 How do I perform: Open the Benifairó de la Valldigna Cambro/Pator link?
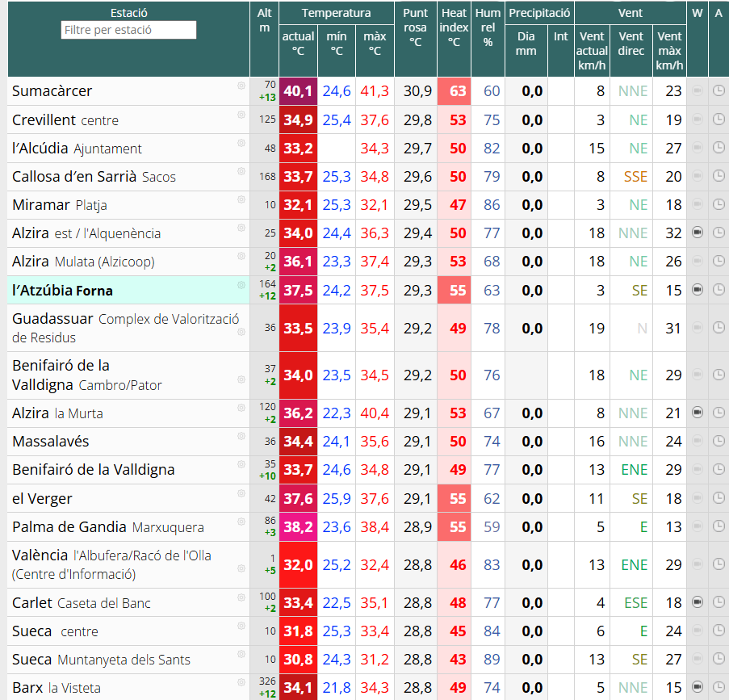coord(87,375)
